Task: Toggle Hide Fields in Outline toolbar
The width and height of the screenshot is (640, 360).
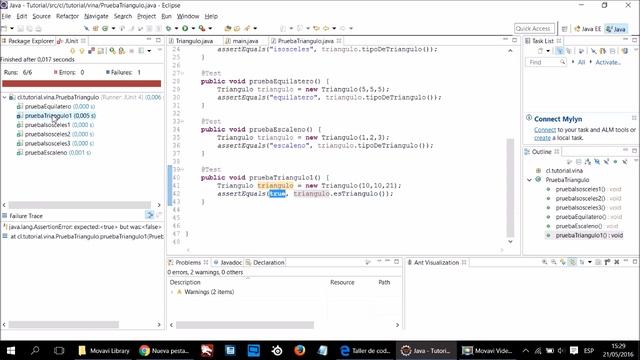Action: pos(597,162)
